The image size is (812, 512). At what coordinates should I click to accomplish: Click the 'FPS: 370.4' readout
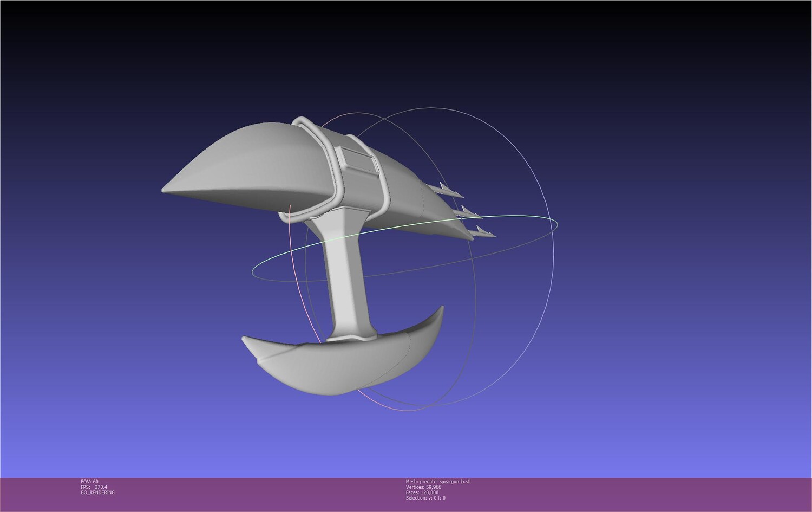94,487
